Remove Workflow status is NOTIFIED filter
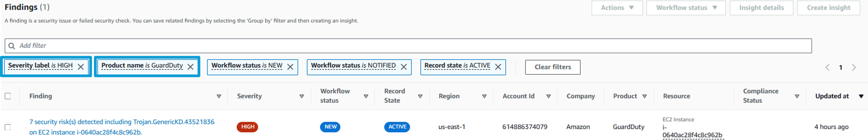This screenshot has width=868, height=140. point(404,67)
